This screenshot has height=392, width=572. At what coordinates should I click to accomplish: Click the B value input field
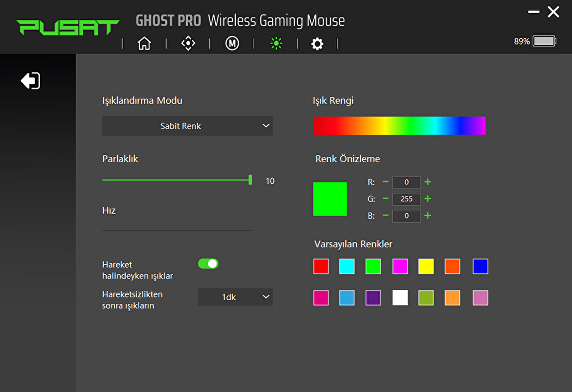click(406, 216)
